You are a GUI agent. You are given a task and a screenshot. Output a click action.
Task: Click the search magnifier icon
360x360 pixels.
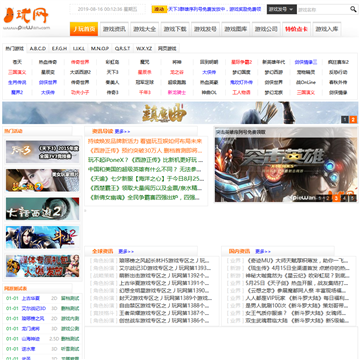pyautogui.click(x=353, y=9)
